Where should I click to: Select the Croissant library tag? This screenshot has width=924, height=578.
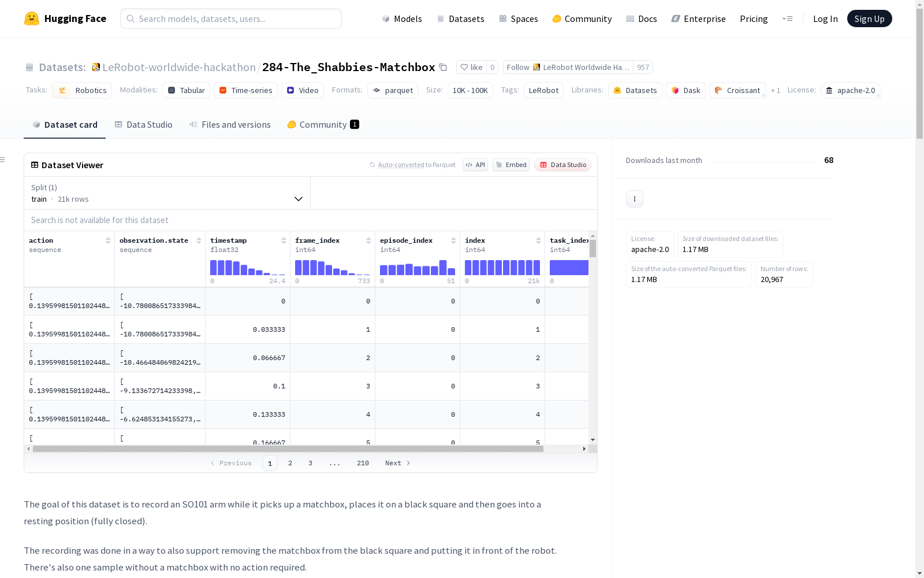pyautogui.click(x=737, y=90)
